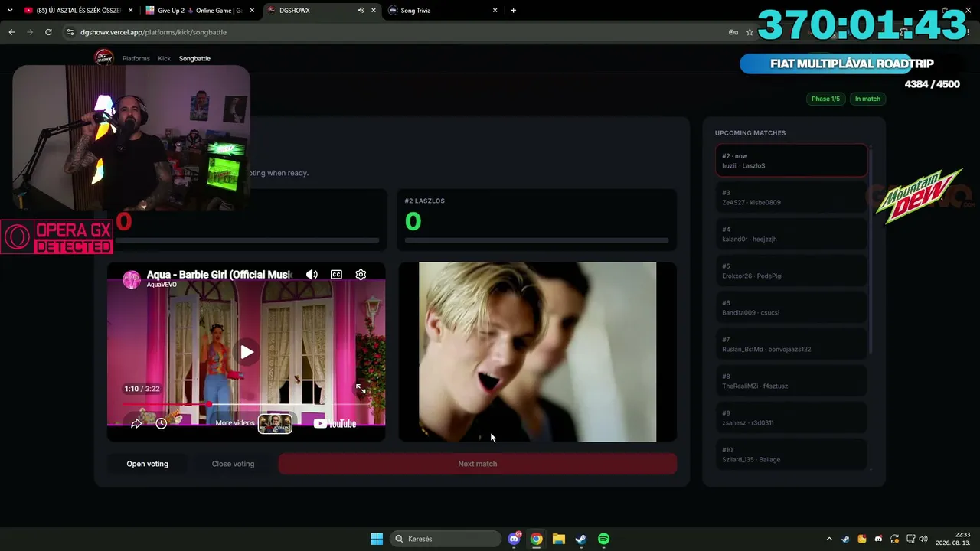The image size is (980, 551).
Task: Click the Discord system tray icon
Action: click(x=878, y=539)
